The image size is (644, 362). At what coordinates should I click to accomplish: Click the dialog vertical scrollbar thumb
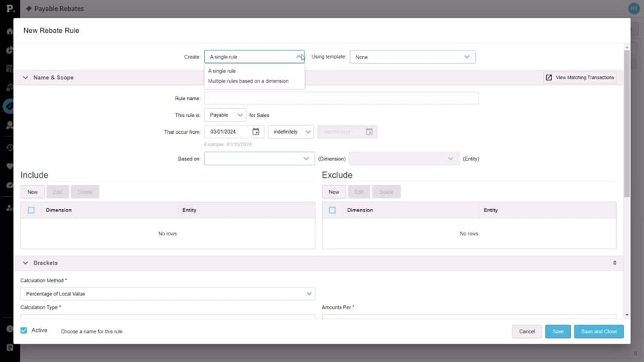[x=626, y=123]
